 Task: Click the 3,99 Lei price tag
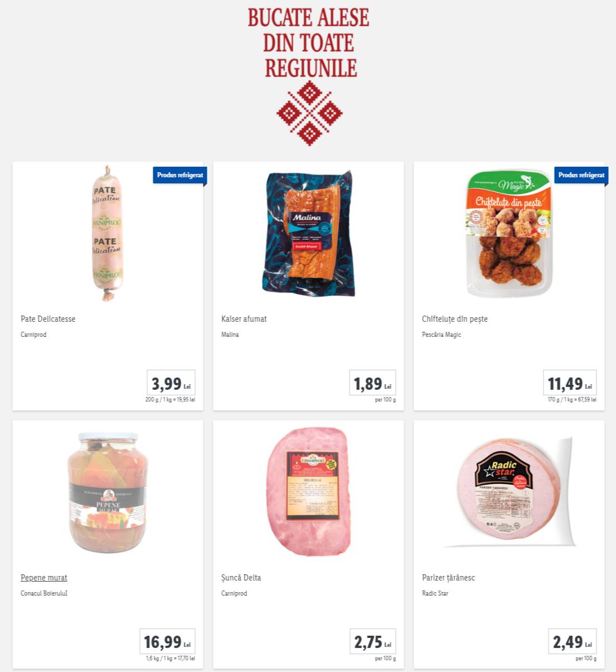pyautogui.click(x=171, y=383)
